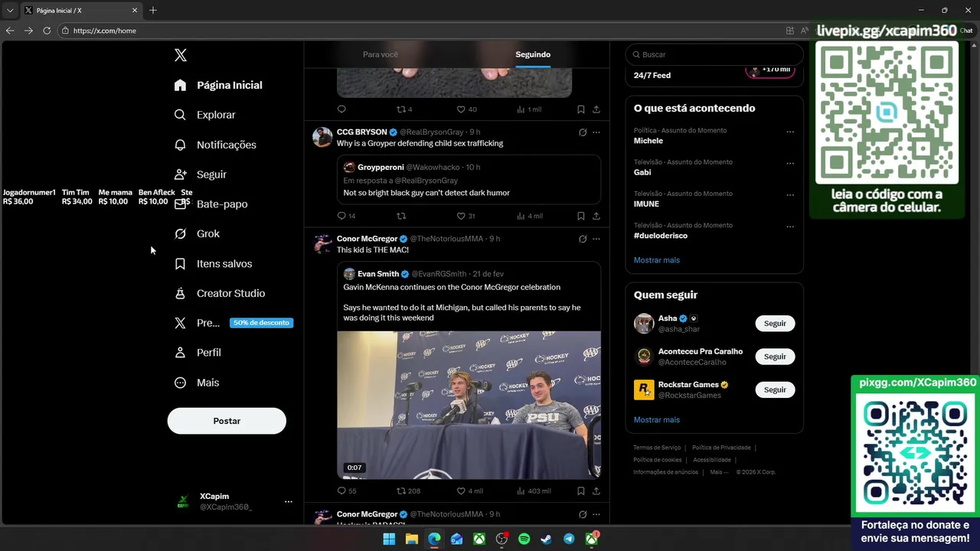Switch to Para você tab

point(381,54)
